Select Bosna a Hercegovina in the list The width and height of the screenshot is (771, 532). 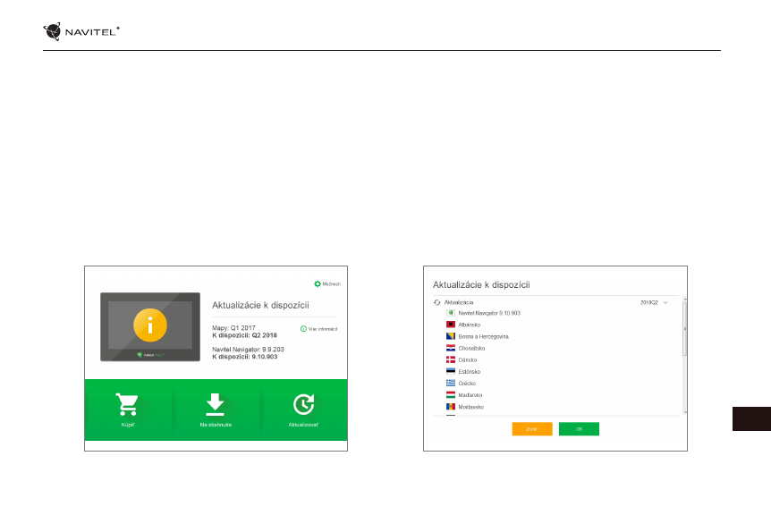[483, 336]
